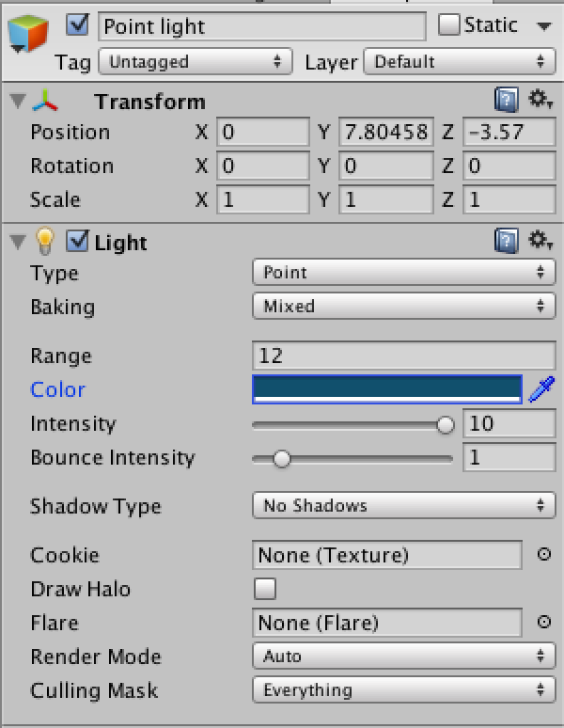Open the Render Mode dropdown
564x728 pixels.
point(404,656)
